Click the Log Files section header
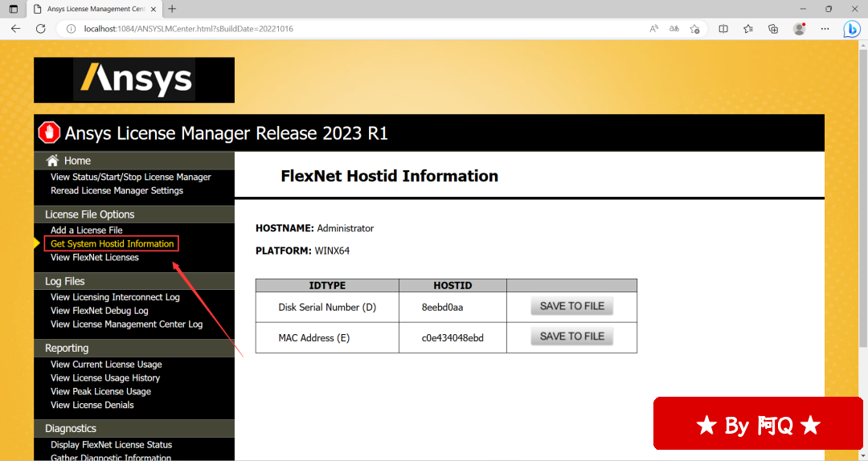 (x=134, y=281)
